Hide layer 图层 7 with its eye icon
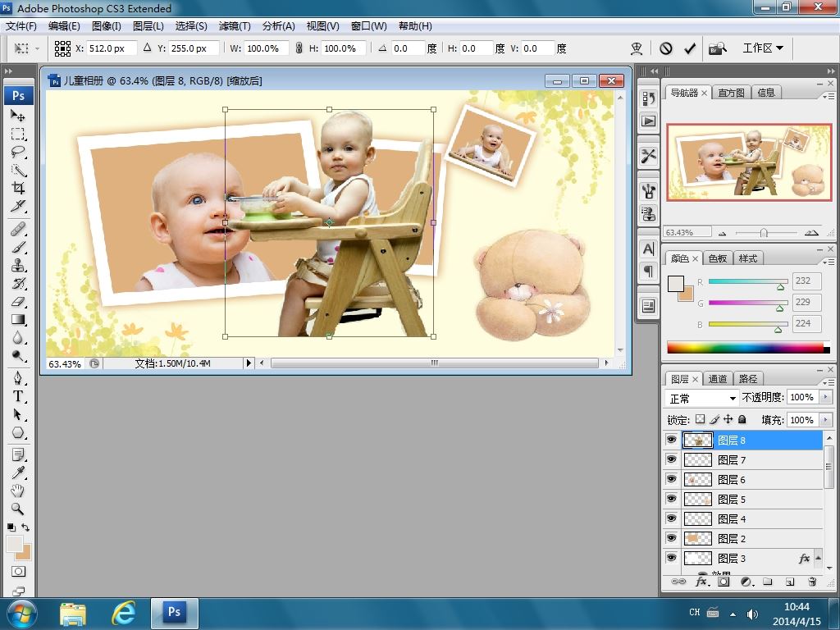Screen dimensions: 840x630 [671, 459]
